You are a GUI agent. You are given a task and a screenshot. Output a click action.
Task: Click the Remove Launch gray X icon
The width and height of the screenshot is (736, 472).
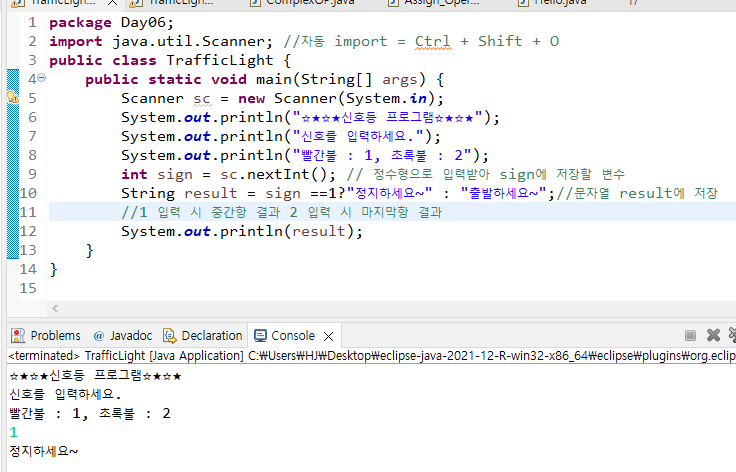coord(713,335)
